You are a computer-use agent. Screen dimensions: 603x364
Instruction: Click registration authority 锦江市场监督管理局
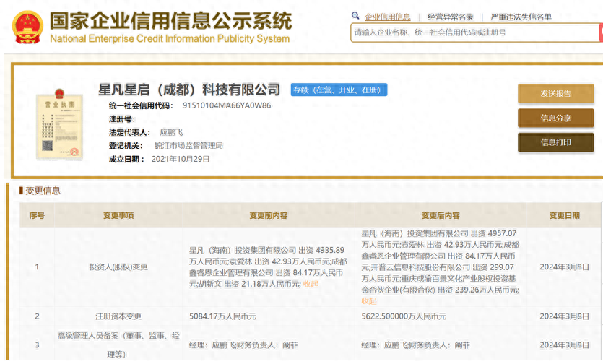click(x=188, y=146)
